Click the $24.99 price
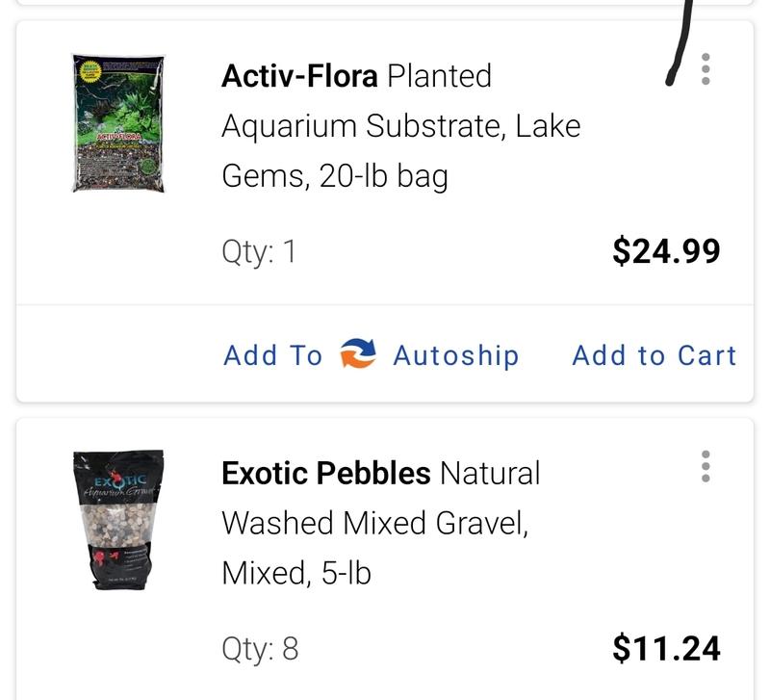This screenshot has height=700, width=770. 666,252
